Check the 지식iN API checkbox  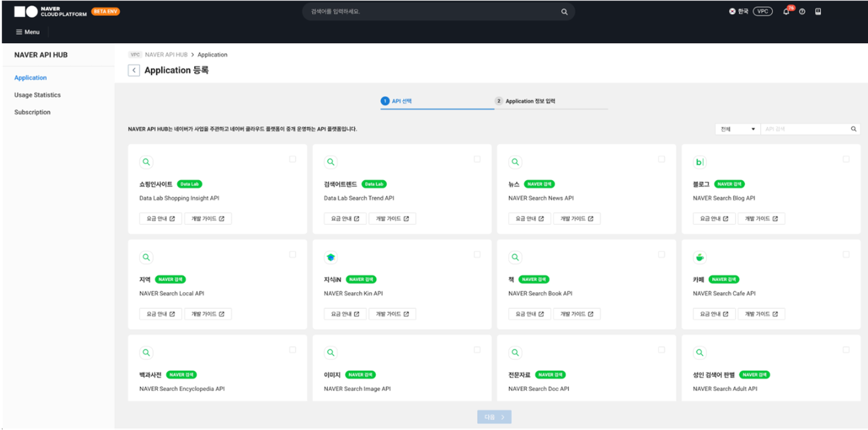click(477, 254)
